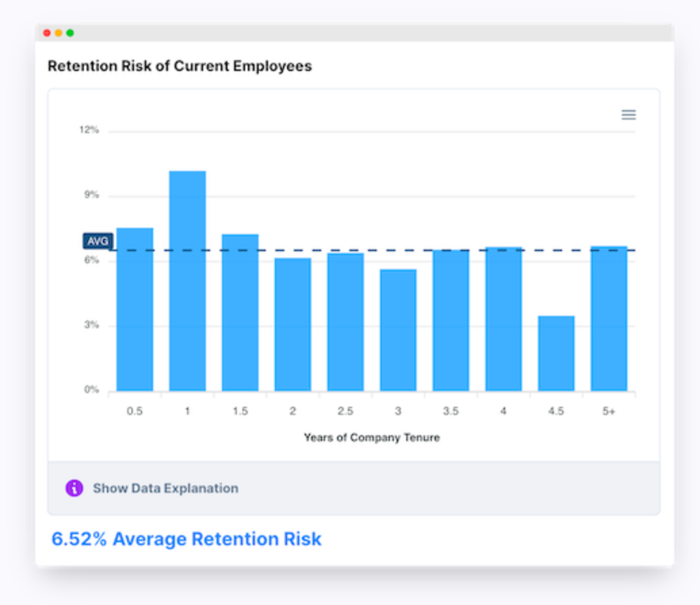Click the 12% y-axis label

point(89,130)
